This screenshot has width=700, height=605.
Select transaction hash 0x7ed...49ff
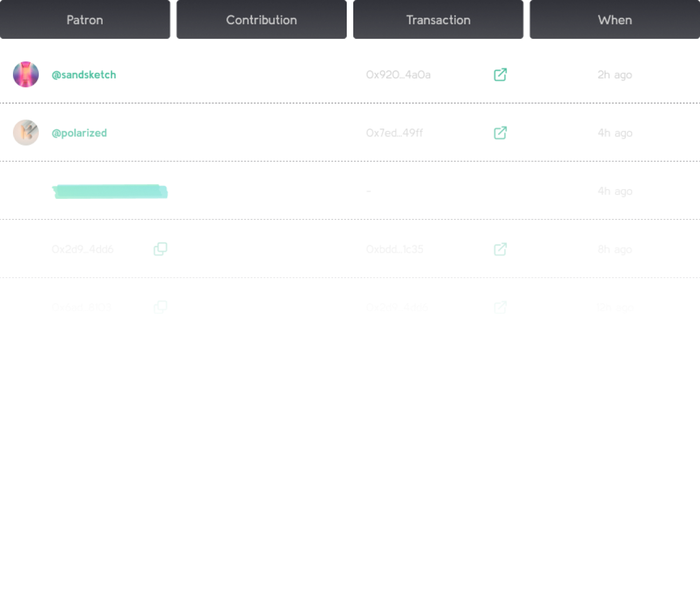coord(394,133)
